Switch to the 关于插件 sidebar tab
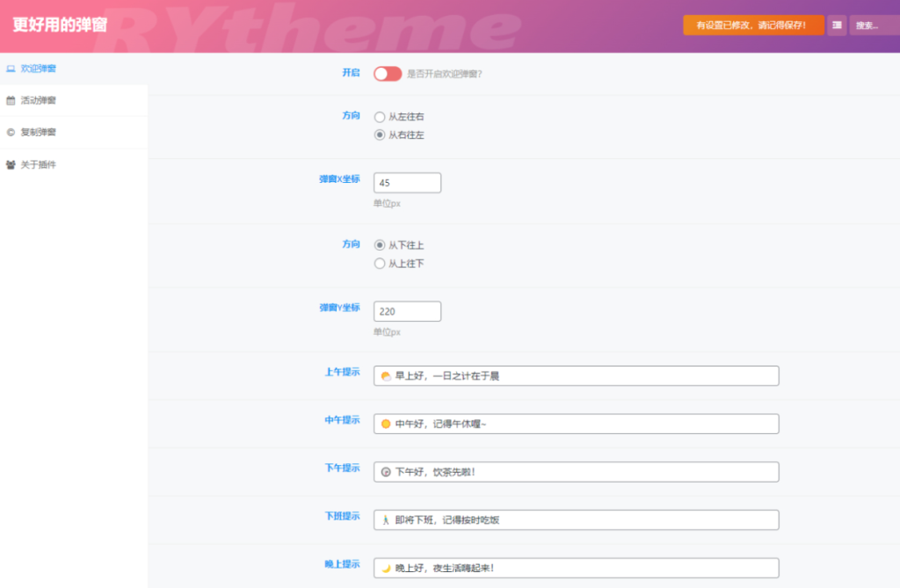 [39, 164]
